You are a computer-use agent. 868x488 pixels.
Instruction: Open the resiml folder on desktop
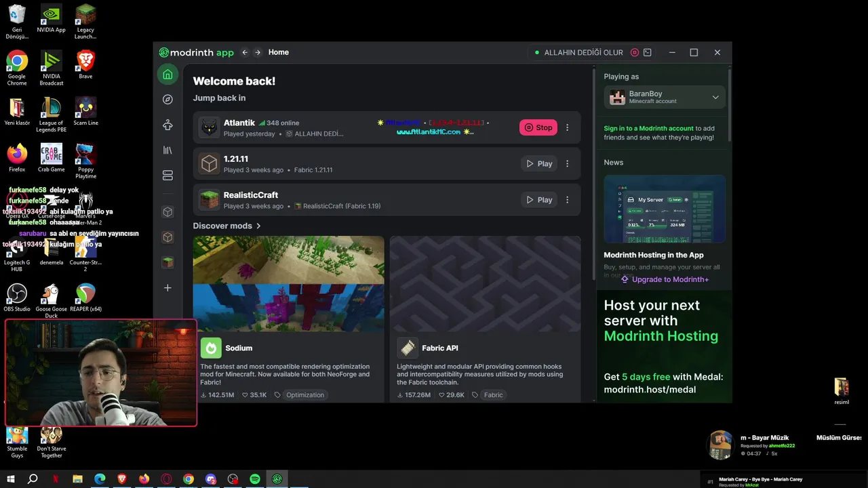pyautogui.click(x=842, y=392)
